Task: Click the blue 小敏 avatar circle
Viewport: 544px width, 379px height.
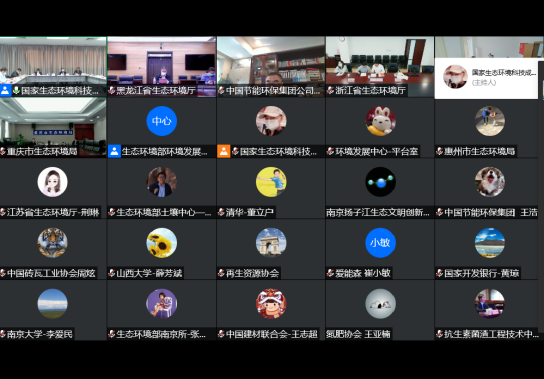Action: click(380, 243)
